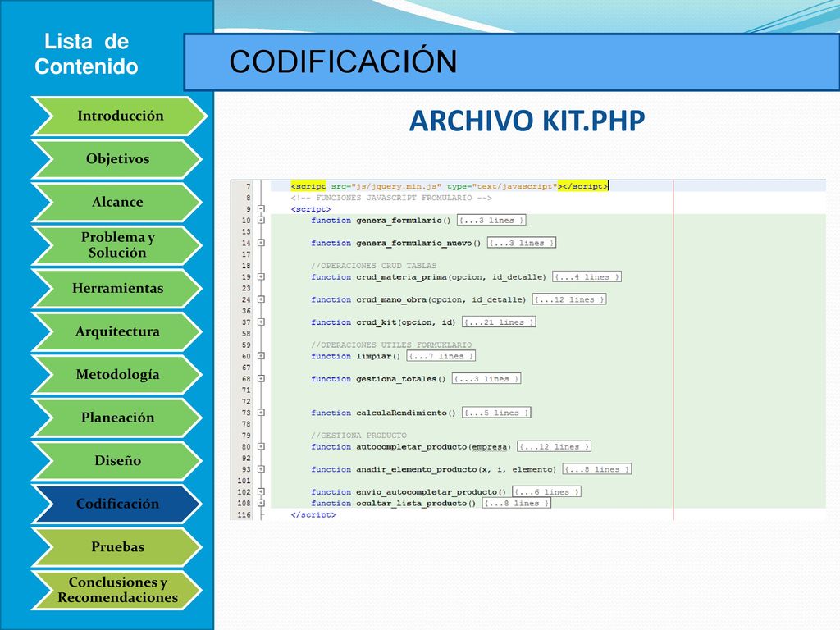840x630 pixels.
Task: Click the jquery.min.js script tag on line 7
Action: pos(450,186)
